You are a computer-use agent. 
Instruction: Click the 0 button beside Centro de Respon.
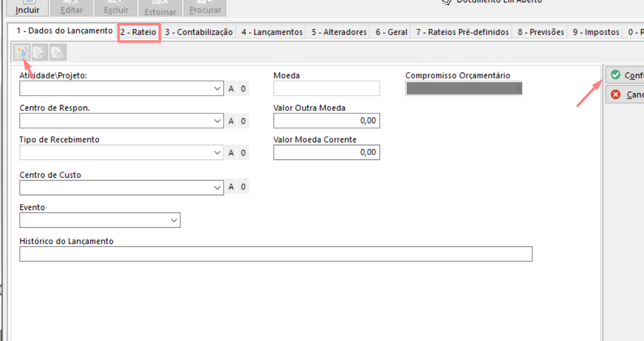[x=243, y=121]
